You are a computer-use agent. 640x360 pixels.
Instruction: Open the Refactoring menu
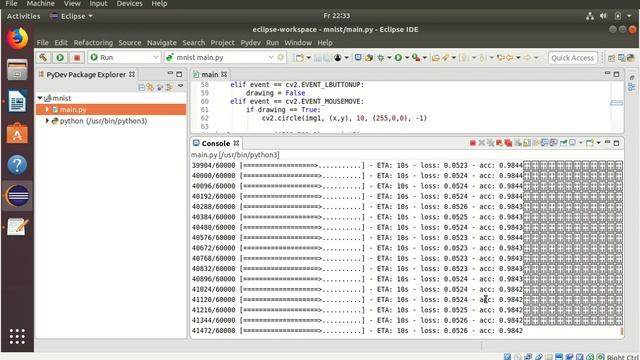pos(93,42)
